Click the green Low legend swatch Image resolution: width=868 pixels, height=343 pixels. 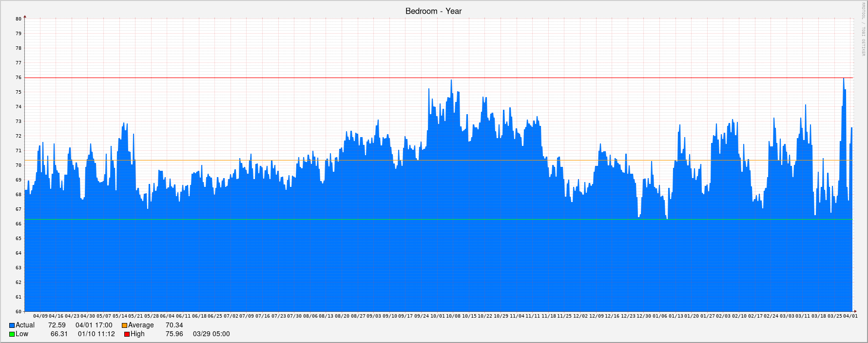[12, 334]
